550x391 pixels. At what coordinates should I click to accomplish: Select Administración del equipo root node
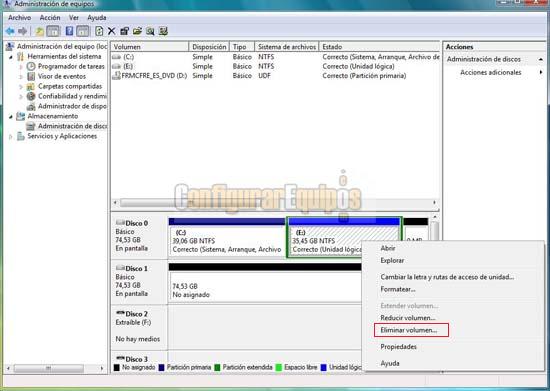[x=62, y=46]
